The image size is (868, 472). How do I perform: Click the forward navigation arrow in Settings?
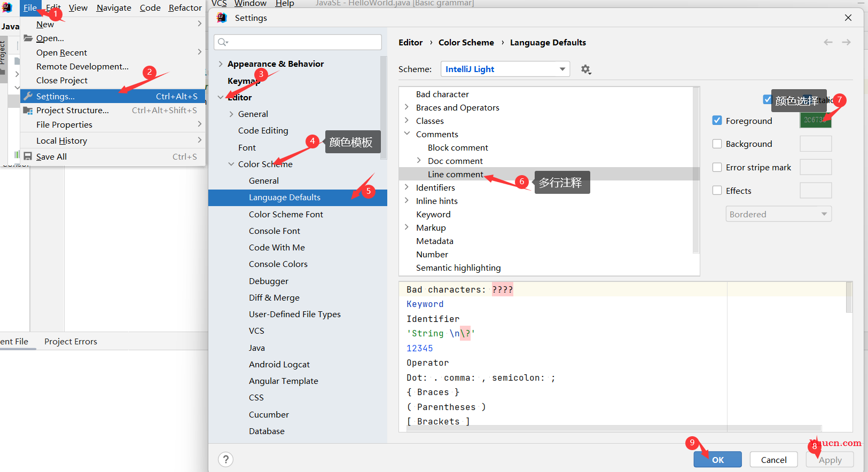[x=846, y=42]
